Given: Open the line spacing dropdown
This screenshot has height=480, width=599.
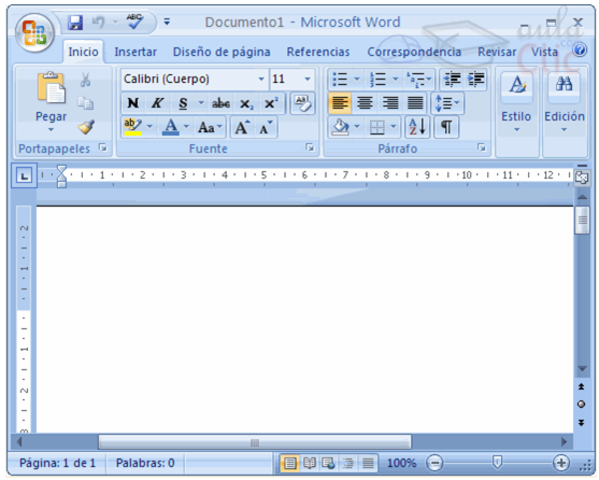Looking at the screenshot, I should 447,103.
